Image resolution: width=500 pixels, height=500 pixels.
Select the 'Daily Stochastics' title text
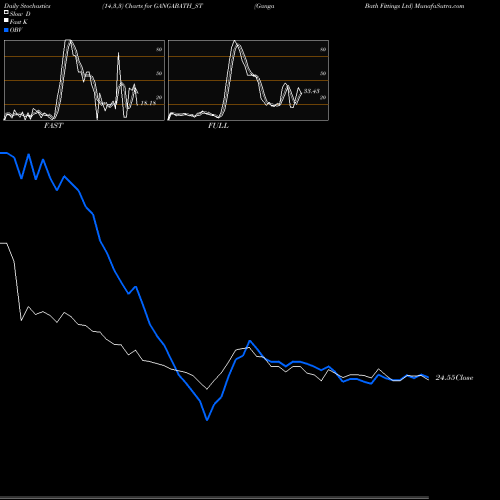click(x=27, y=6)
